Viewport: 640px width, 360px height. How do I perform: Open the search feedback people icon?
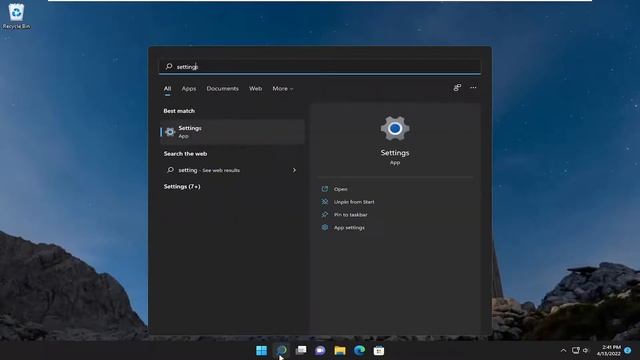point(457,88)
